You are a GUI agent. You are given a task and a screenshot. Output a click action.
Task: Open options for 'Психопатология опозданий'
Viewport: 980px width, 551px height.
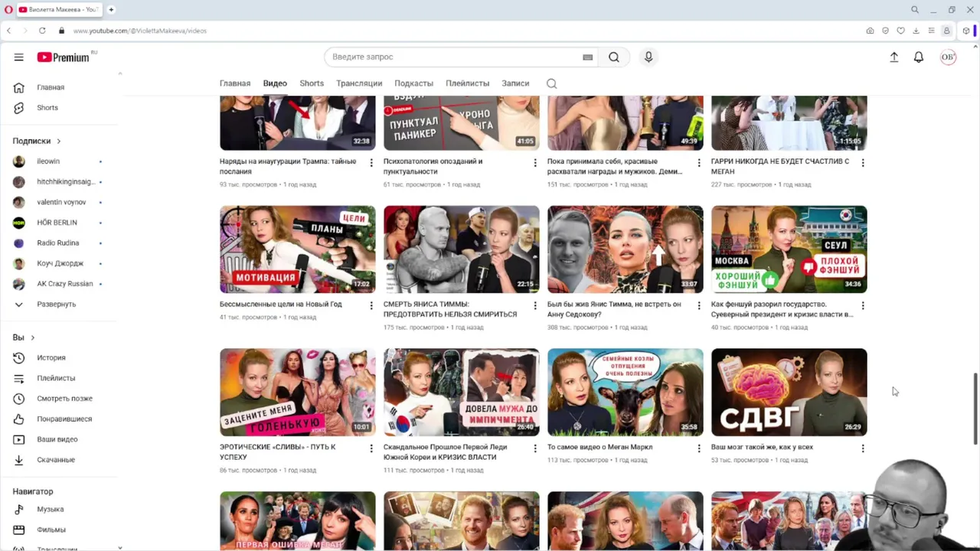[535, 163]
